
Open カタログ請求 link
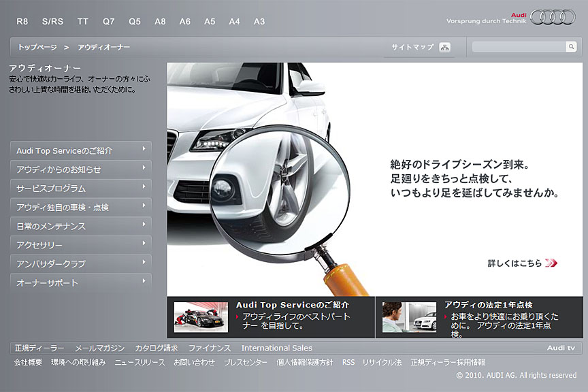[x=157, y=348]
